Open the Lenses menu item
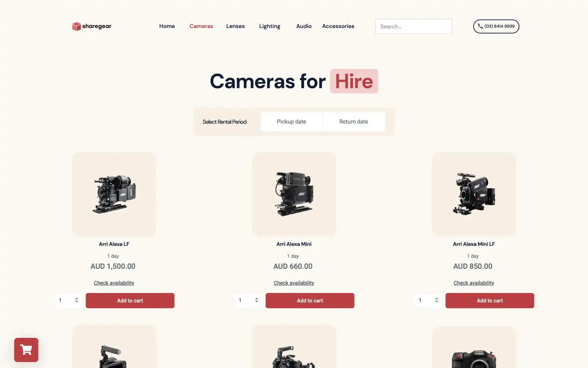The height and width of the screenshot is (368, 588). coord(236,26)
